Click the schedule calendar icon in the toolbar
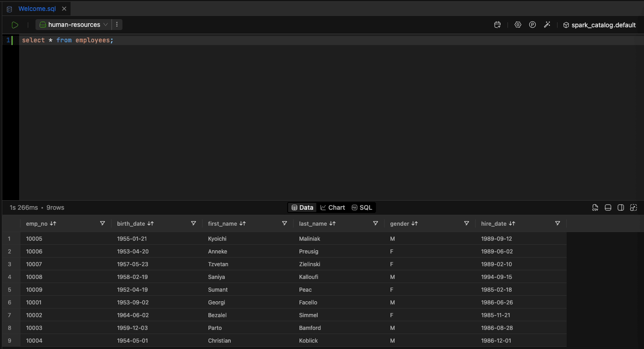644x349 pixels. pos(497,25)
